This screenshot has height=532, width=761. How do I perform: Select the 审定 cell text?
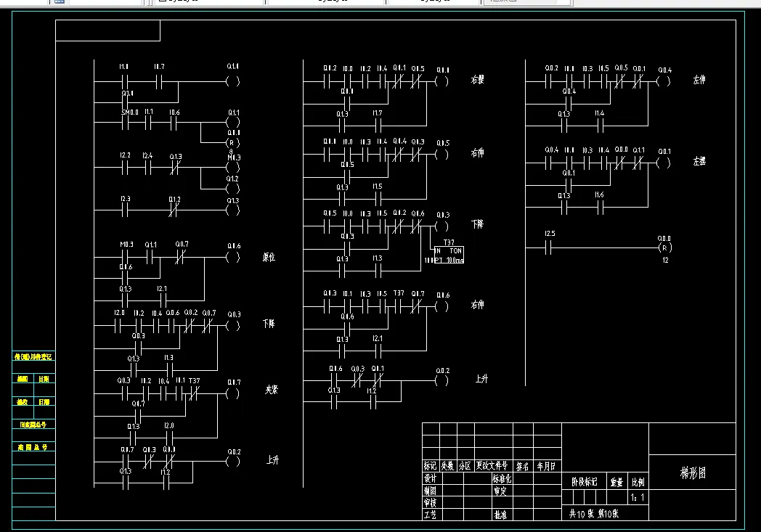point(500,491)
